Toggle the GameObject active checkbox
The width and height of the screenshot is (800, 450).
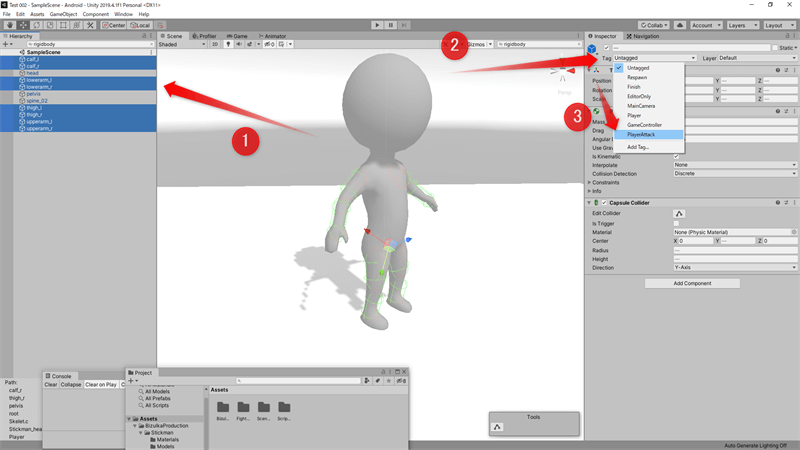click(607, 47)
